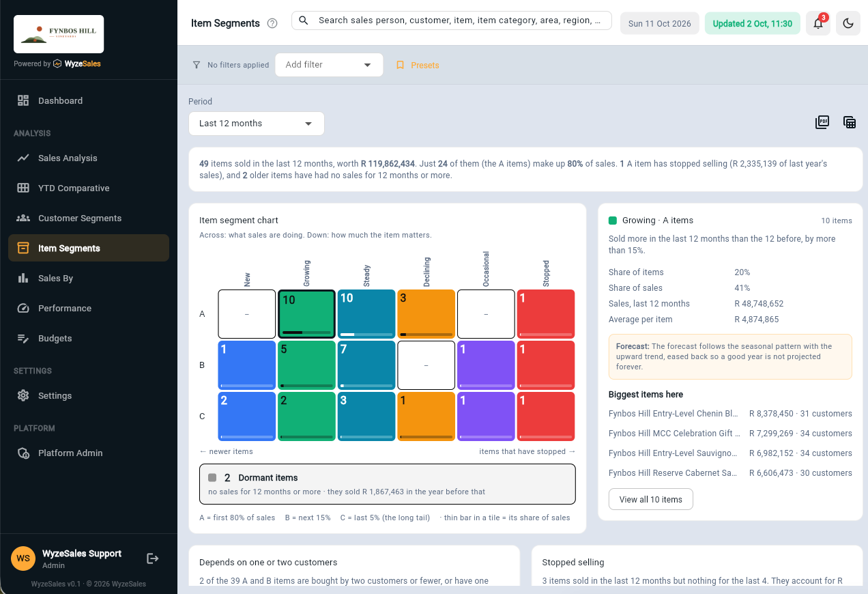868x594 pixels.
Task: Click the Sun 11 Oct 2026 date button
Action: (659, 23)
